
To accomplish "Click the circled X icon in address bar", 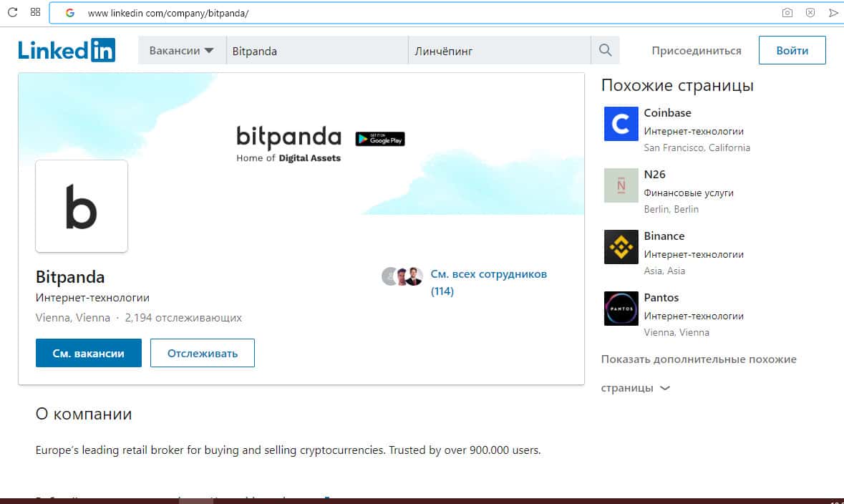I will tap(810, 12).
